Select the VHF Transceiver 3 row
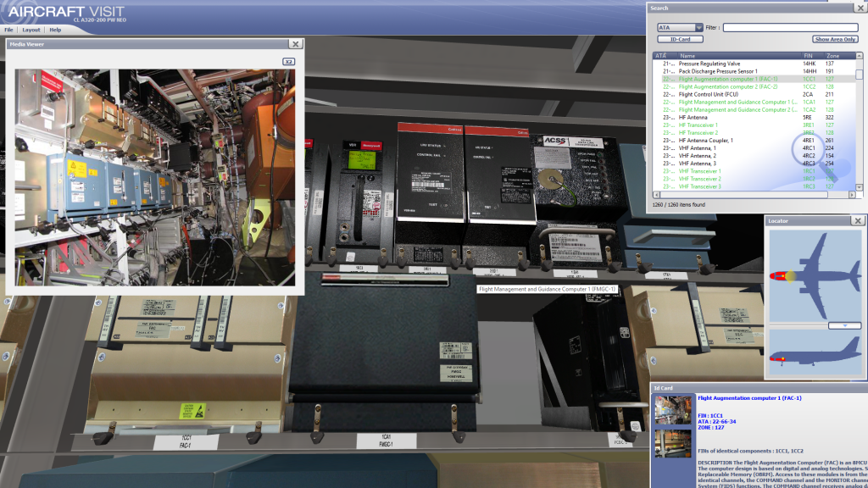Screen dimensions: 868x488 click(x=755, y=187)
